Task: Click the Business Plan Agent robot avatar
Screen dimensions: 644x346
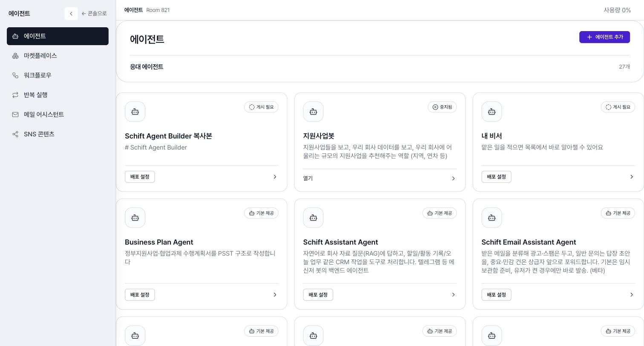Action: (x=135, y=218)
